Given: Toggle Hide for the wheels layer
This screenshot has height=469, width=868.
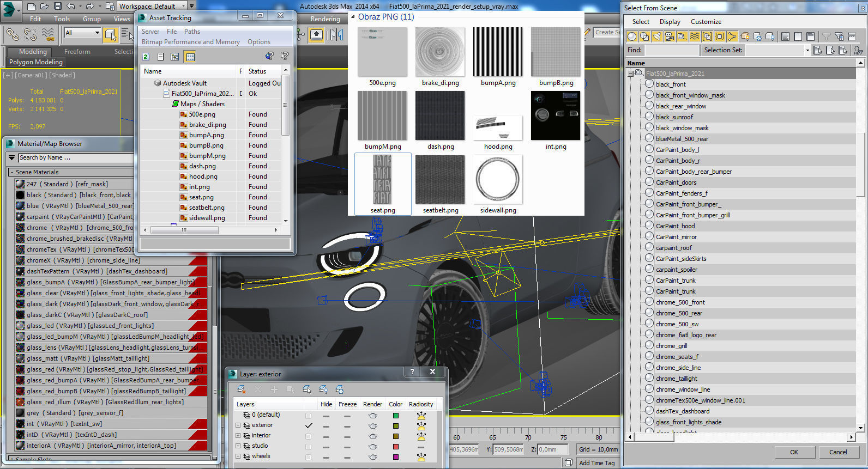Looking at the screenshot, I should pyautogui.click(x=326, y=456).
